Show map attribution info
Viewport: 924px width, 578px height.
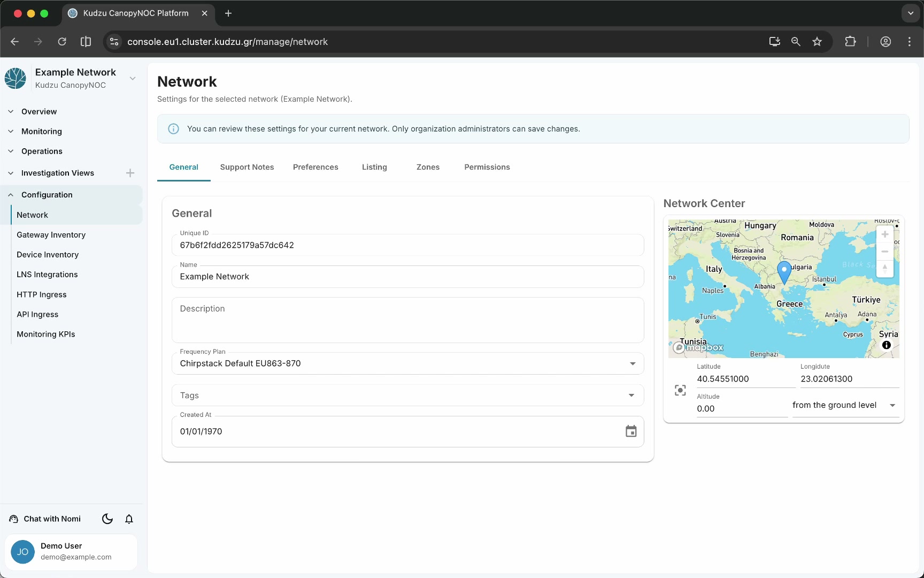(x=887, y=345)
